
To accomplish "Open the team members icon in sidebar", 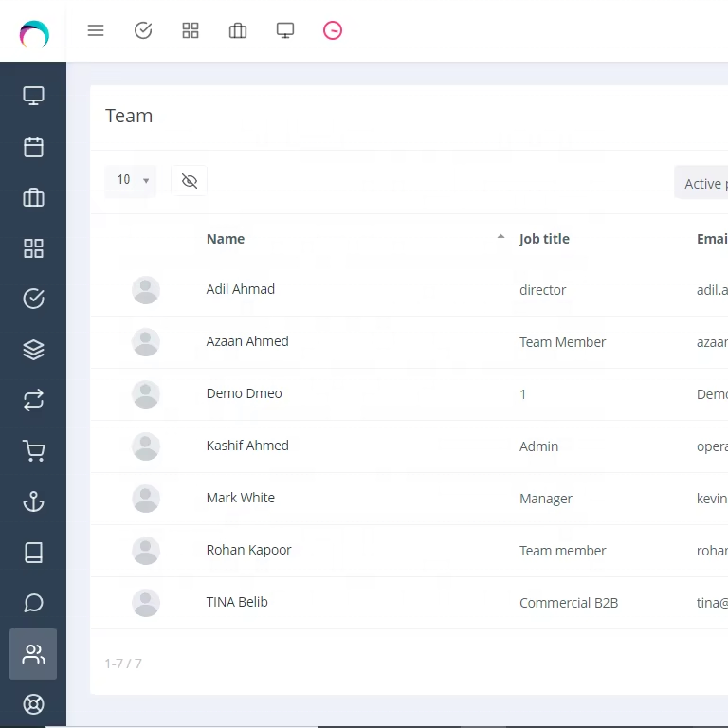I will 33,654.
